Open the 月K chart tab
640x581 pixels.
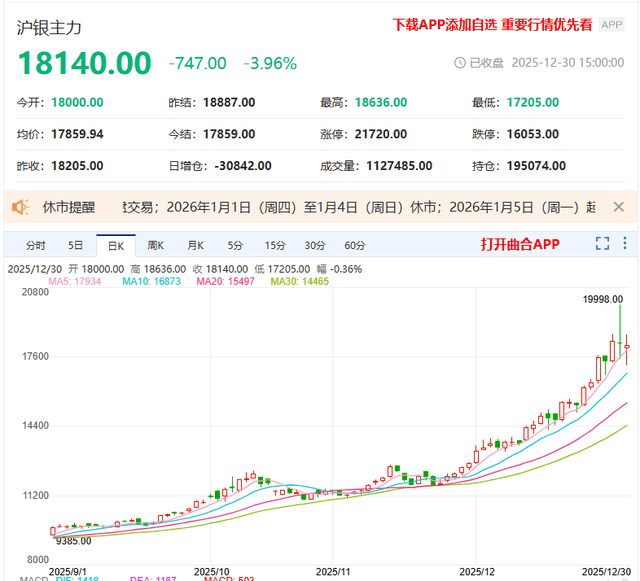click(194, 245)
